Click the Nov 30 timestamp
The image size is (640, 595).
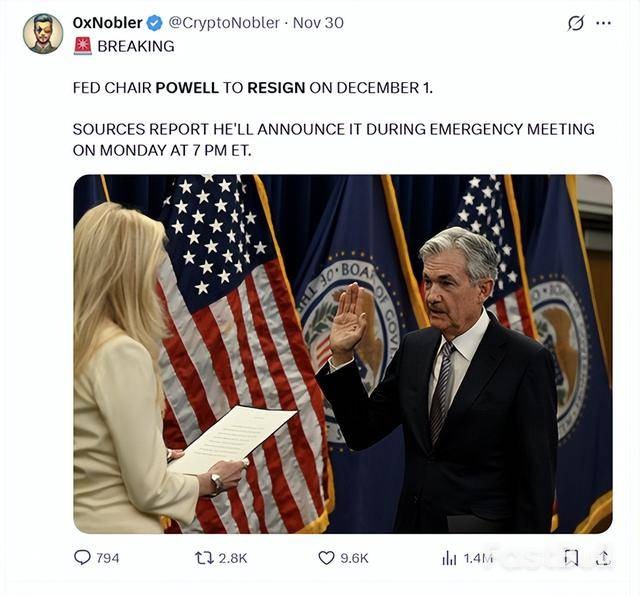(x=315, y=22)
